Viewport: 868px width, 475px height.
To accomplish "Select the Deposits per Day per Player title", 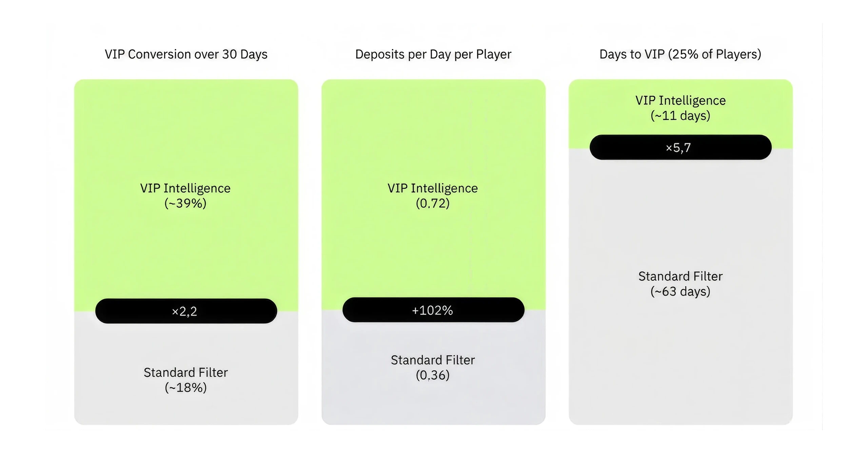I will (433, 54).
